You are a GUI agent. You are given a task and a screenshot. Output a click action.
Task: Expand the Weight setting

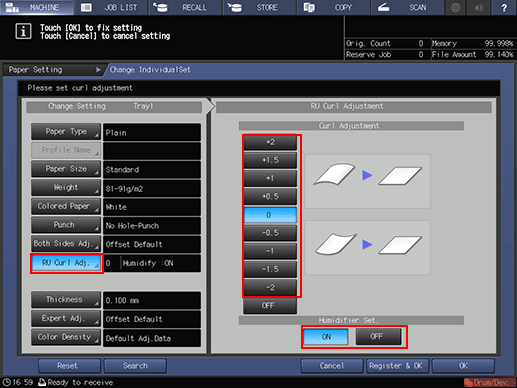pos(66,188)
